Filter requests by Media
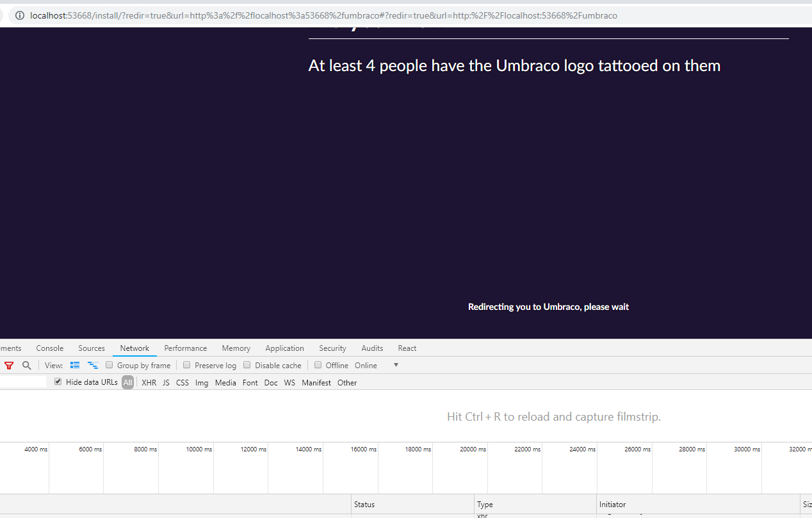Screen dimensions: 812x518 tap(225, 383)
